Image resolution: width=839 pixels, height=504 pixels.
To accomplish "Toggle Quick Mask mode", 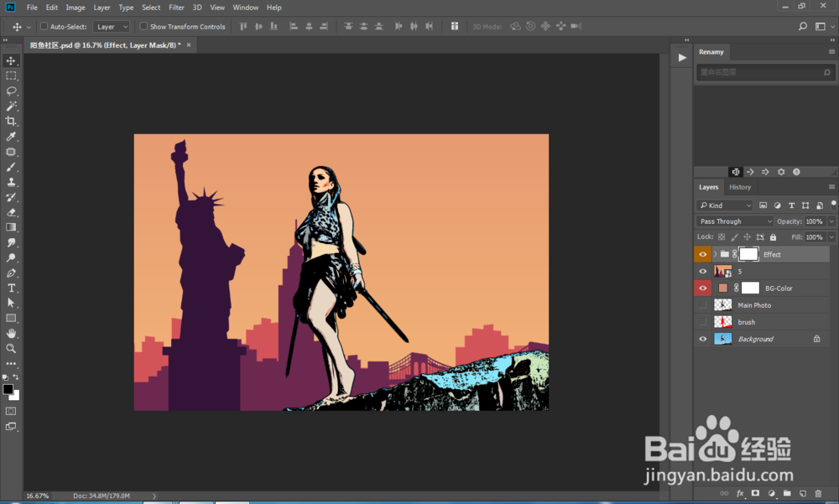I will click(11, 411).
